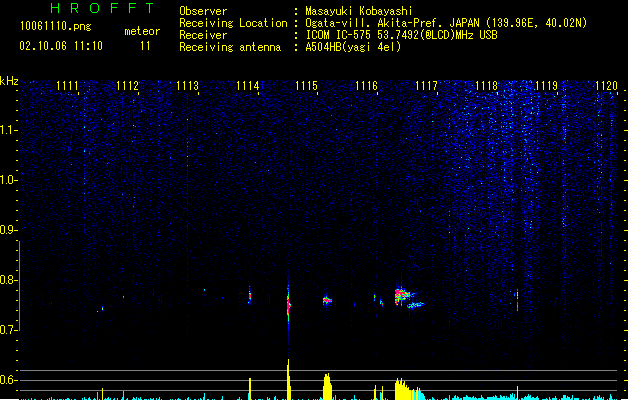629x400 pixels.
Task: Click the A504HB(yagi 4el) antenna text
Action: click(353, 47)
